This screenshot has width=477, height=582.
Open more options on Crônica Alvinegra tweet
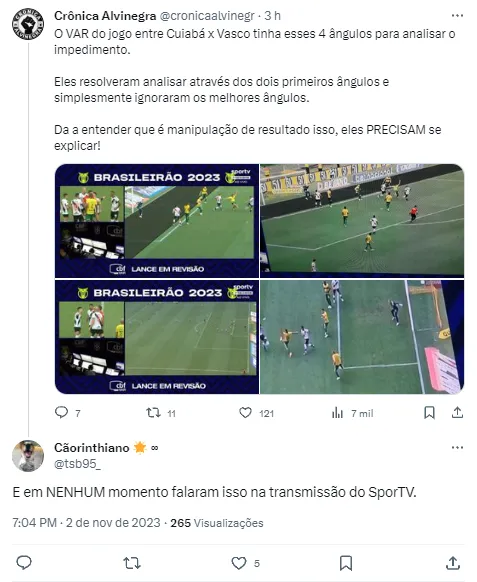click(457, 16)
